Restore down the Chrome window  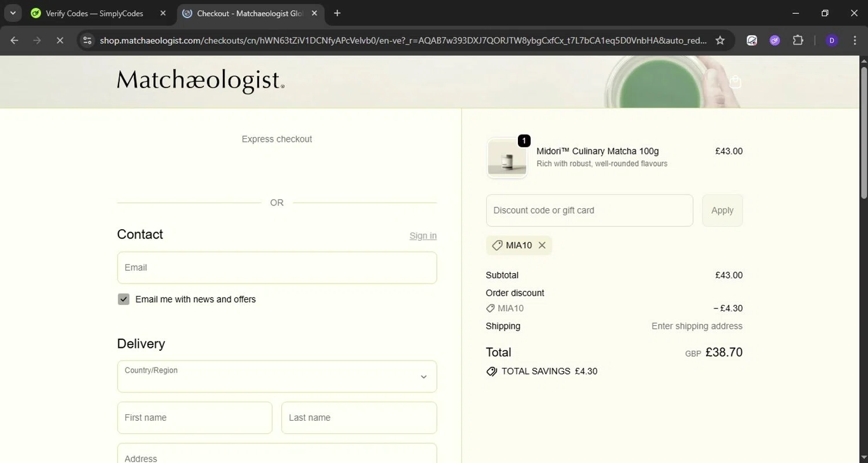[x=825, y=13]
